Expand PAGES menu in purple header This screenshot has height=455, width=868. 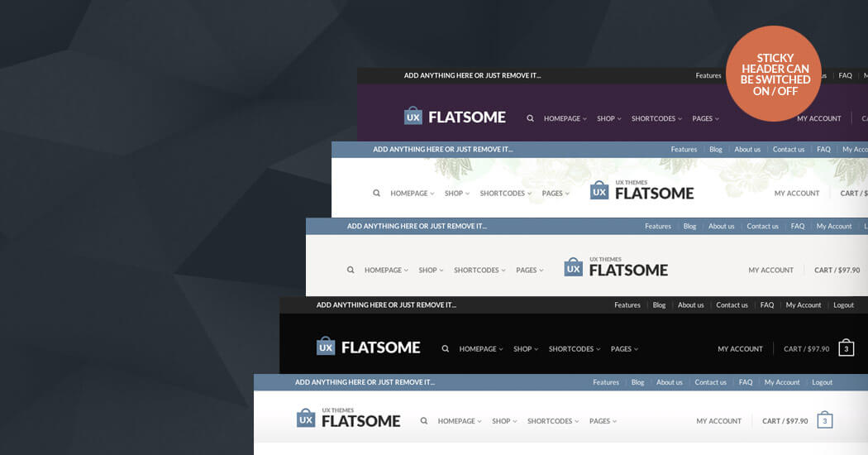706,118
